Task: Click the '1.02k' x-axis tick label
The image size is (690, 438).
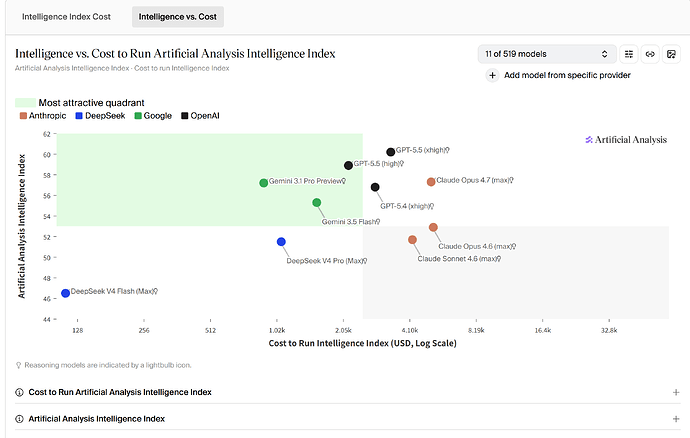Action: tap(277, 330)
